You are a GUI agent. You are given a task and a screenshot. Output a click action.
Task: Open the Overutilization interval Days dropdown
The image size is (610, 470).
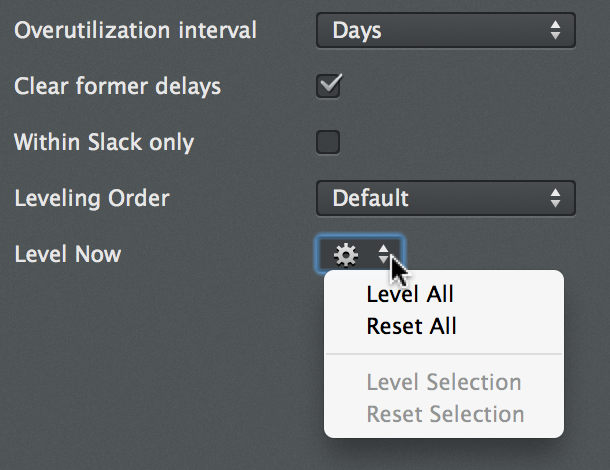(x=446, y=30)
